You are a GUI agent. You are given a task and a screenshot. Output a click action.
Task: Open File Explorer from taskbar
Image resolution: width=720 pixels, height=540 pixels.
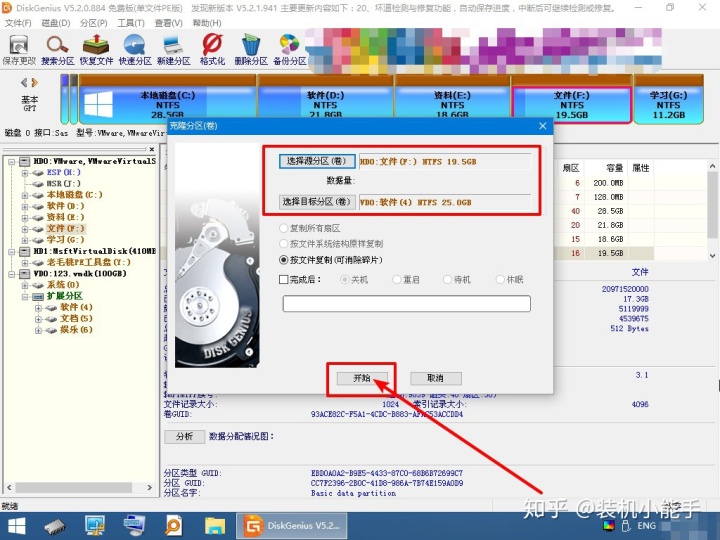[x=214, y=526]
